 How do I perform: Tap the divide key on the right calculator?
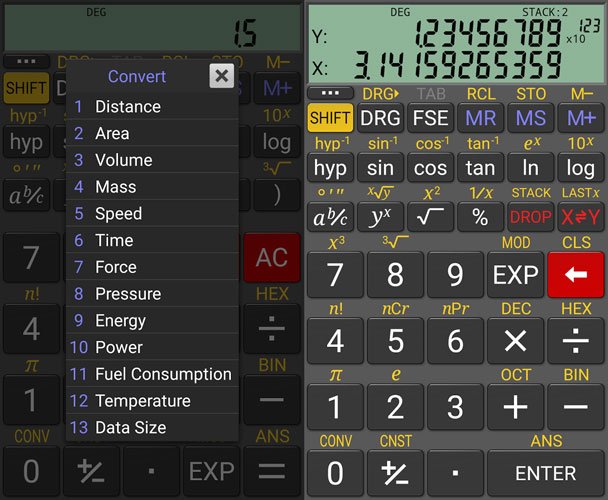[x=576, y=341]
